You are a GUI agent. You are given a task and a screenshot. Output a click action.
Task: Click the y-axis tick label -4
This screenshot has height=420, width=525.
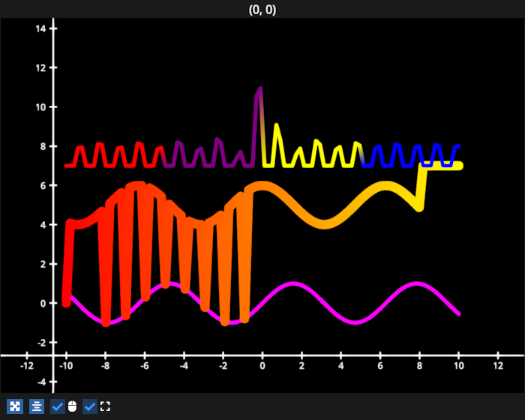(x=41, y=382)
